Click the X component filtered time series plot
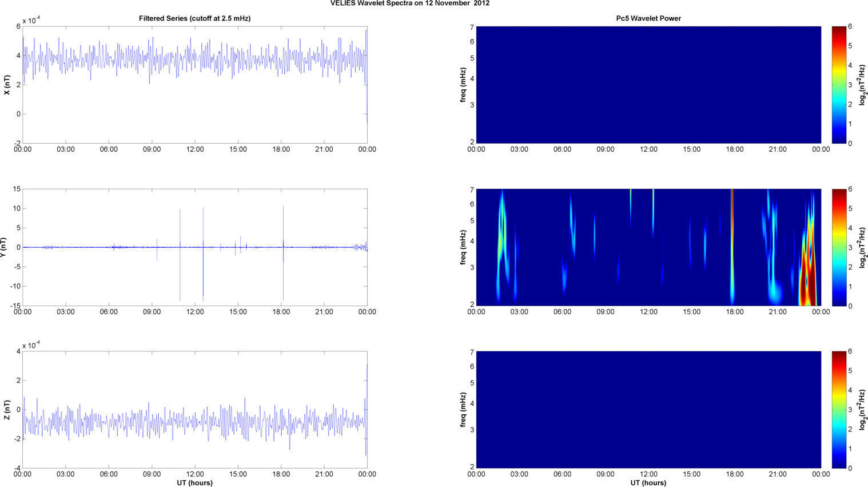 (194, 85)
